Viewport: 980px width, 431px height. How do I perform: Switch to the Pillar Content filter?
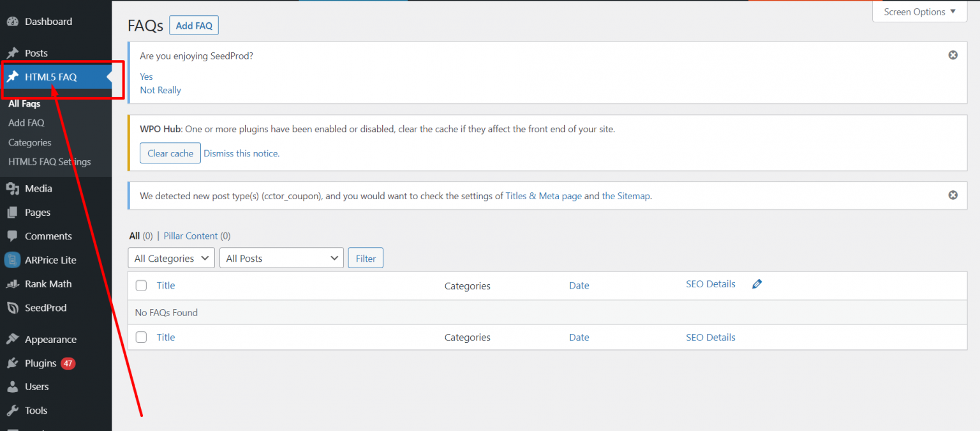click(x=190, y=236)
